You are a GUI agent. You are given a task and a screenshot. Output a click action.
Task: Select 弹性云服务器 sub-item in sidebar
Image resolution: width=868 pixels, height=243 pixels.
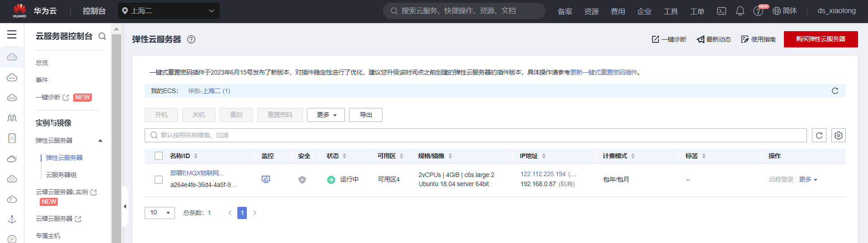(64, 158)
